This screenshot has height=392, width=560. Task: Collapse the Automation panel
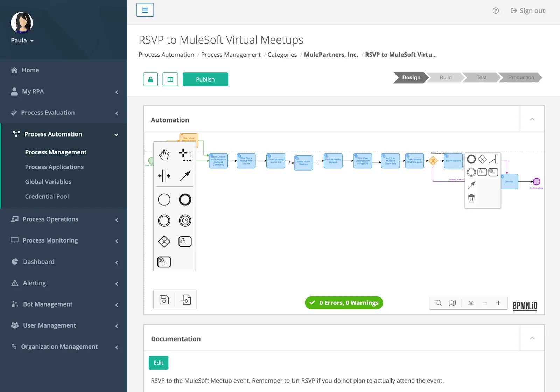[532, 119]
